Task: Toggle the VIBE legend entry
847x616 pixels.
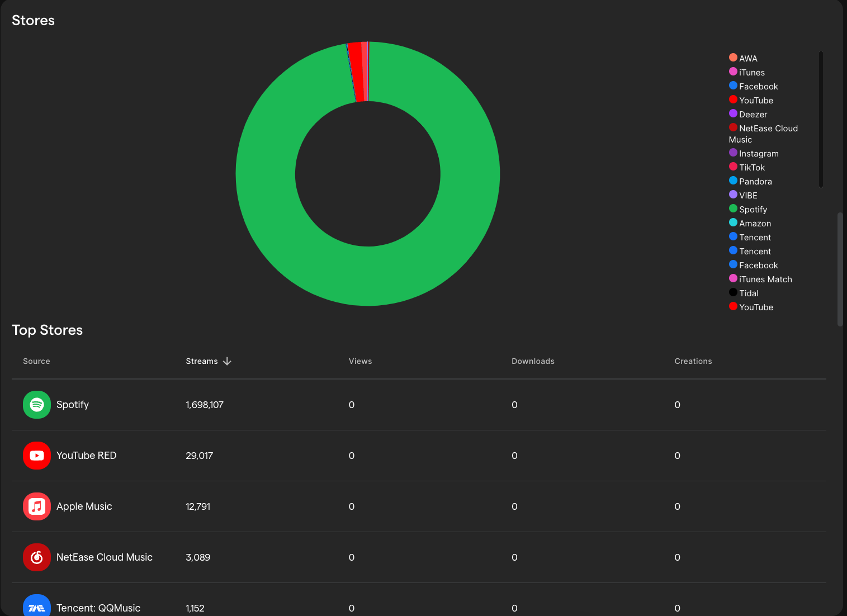Action: (x=743, y=195)
